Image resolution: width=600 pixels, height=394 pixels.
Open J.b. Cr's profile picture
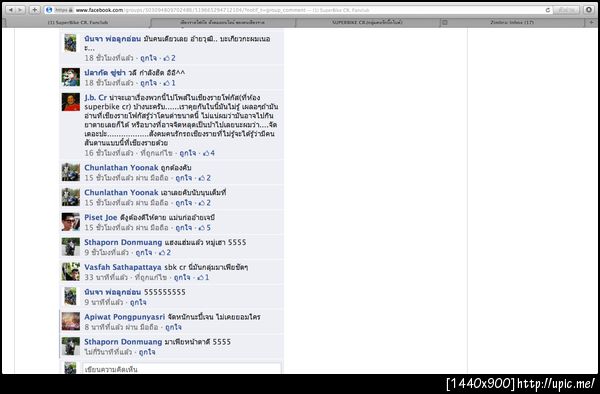pos(71,102)
